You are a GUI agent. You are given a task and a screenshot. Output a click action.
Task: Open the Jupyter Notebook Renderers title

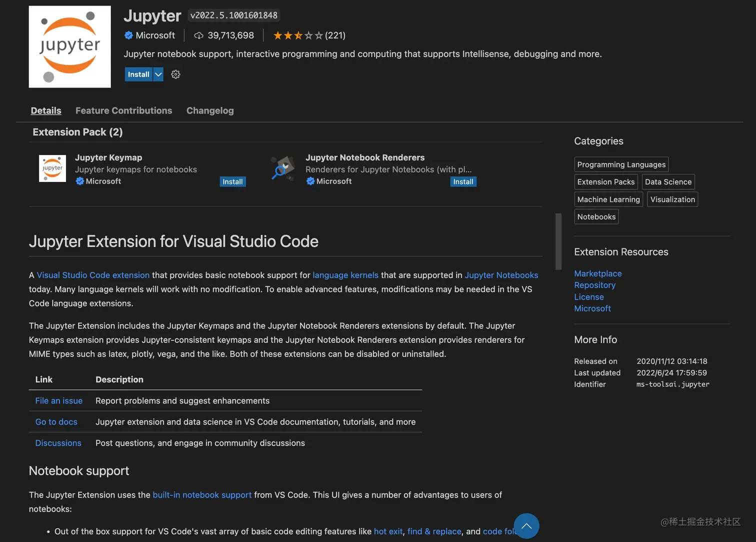coord(365,157)
